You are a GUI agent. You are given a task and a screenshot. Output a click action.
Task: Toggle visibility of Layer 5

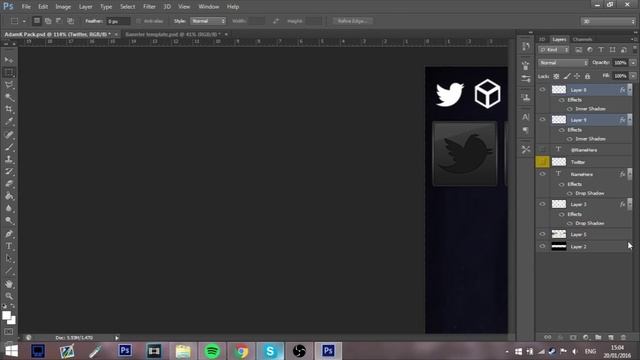[x=542, y=234]
